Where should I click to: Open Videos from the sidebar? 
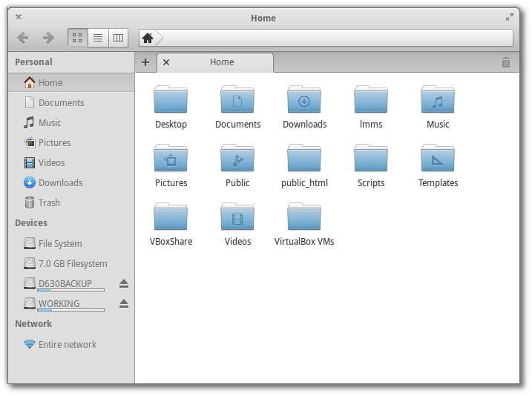coord(71,162)
